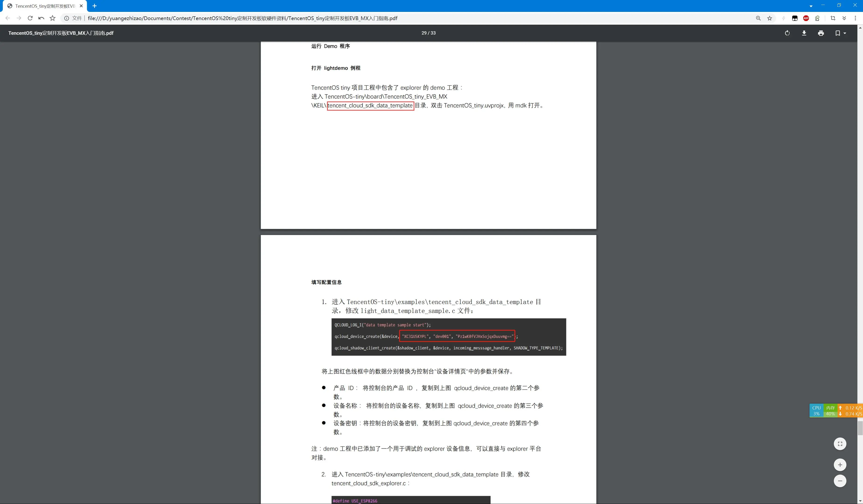Open the zoom magnifier in address bar
The width and height of the screenshot is (863, 504).
tap(758, 18)
